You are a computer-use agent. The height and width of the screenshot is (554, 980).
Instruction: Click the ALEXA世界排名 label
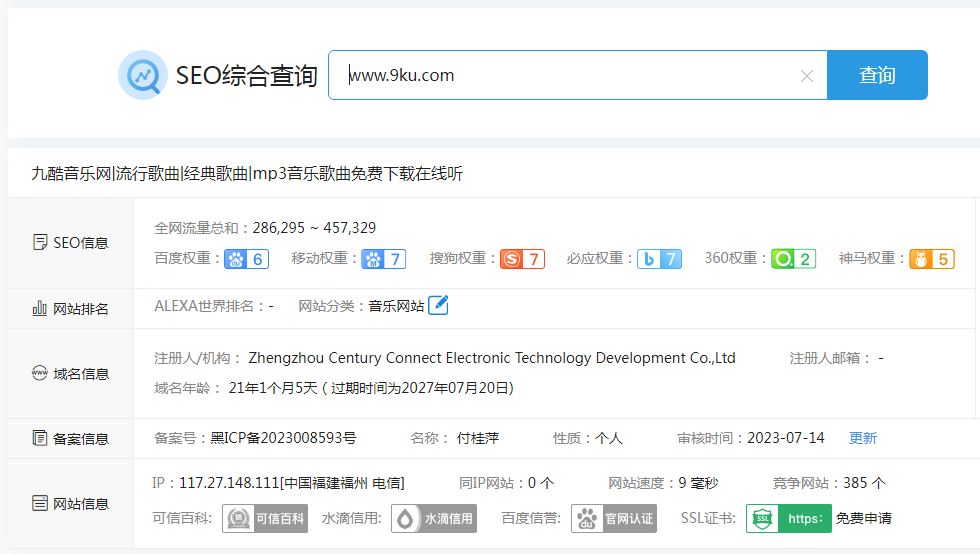point(208,306)
